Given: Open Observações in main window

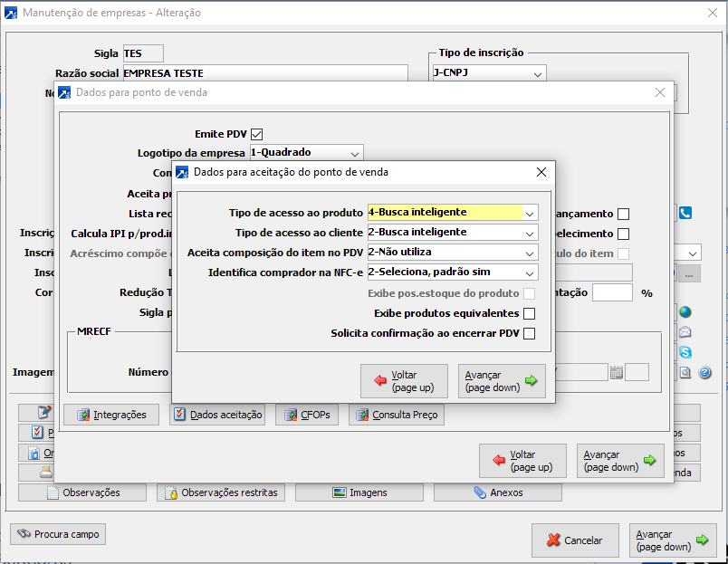Looking at the screenshot, I should coord(82,492).
